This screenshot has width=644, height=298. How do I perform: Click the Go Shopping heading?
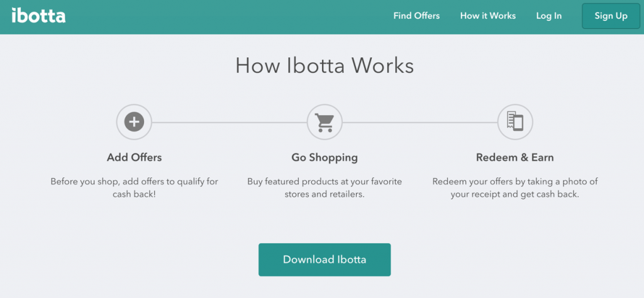pyautogui.click(x=325, y=158)
